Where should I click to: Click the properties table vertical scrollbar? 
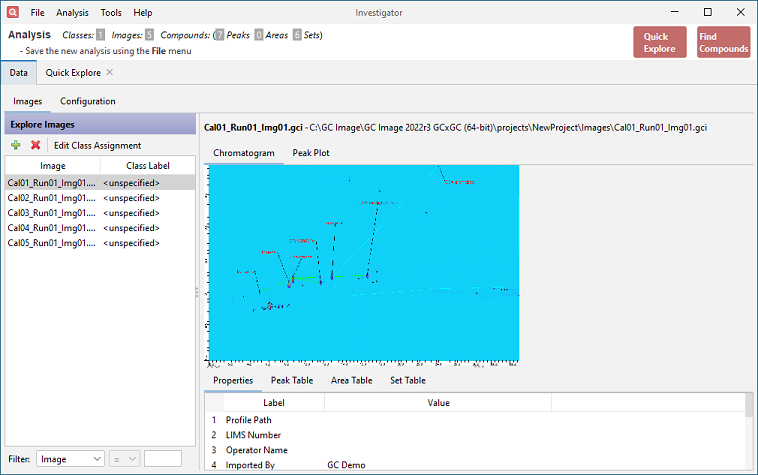[749, 432]
